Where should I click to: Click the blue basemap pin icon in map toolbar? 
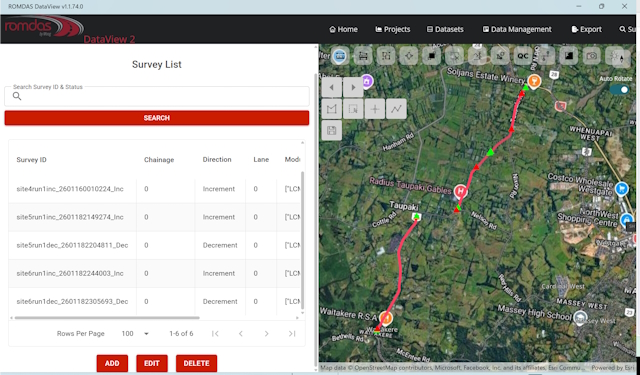340,56
